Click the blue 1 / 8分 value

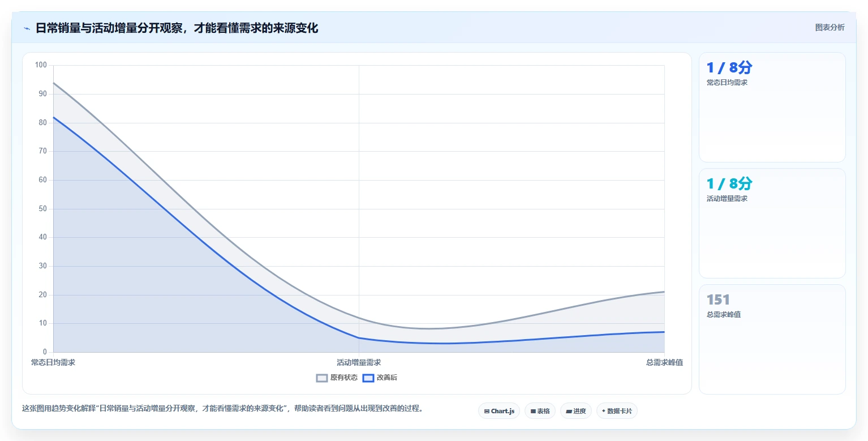tap(729, 68)
